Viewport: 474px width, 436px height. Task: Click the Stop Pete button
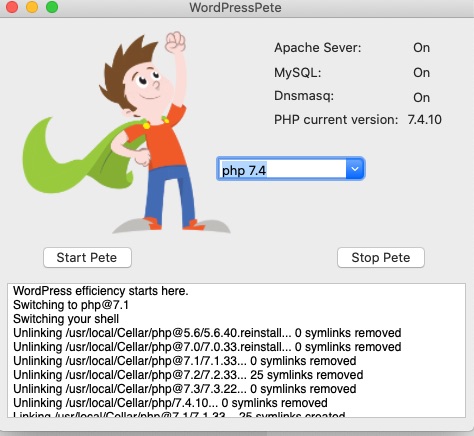(381, 257)
